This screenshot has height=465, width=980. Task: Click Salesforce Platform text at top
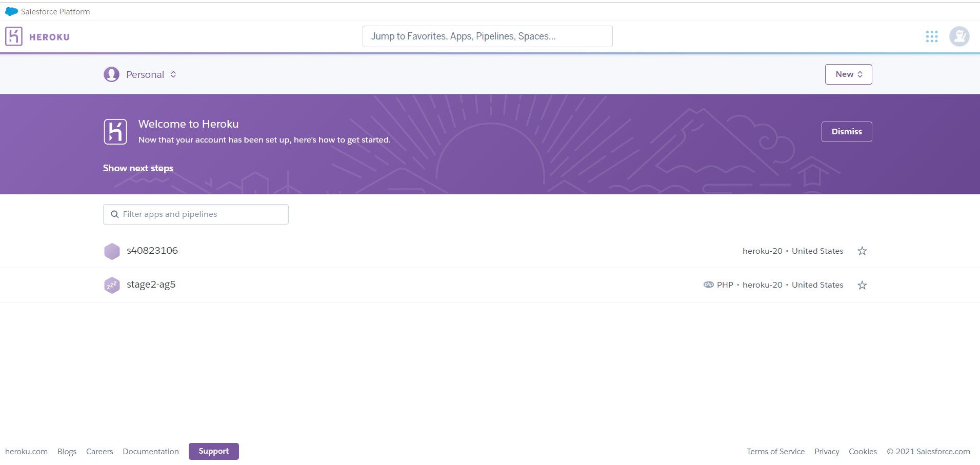click(x=55, y=11)
